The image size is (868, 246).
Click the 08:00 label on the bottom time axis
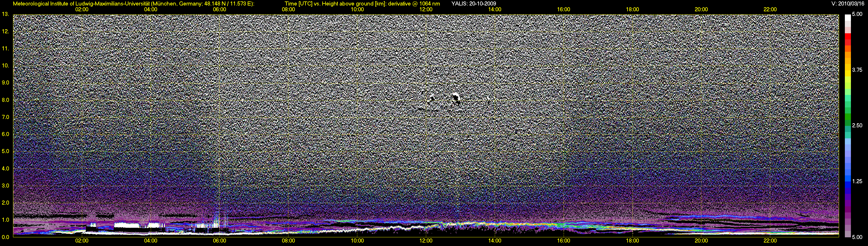[x=288, y=241]
